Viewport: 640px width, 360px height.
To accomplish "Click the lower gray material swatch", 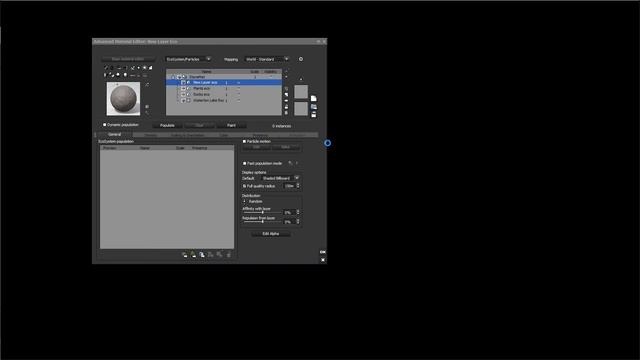I will click(x=301, y=109).
